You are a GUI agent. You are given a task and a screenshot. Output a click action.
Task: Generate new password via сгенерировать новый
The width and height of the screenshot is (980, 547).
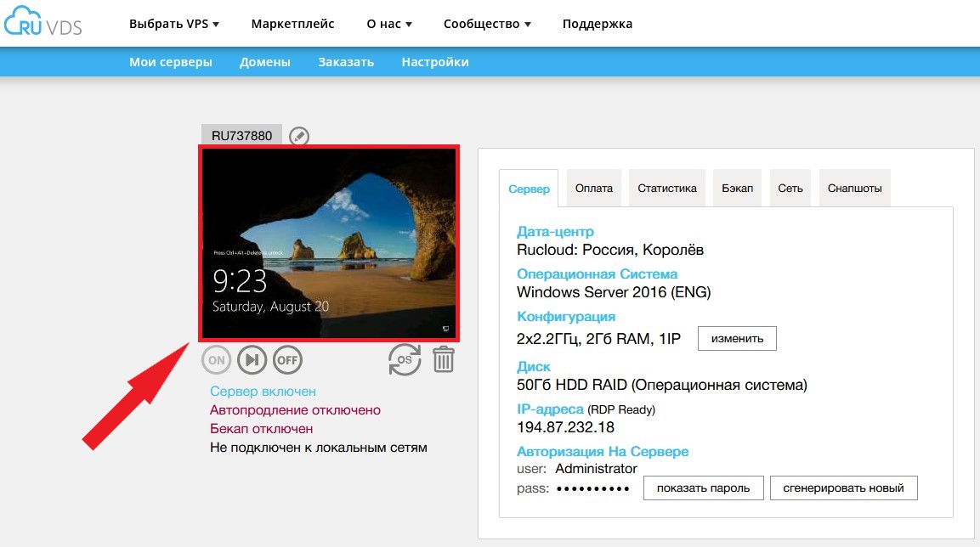[842, 488]
